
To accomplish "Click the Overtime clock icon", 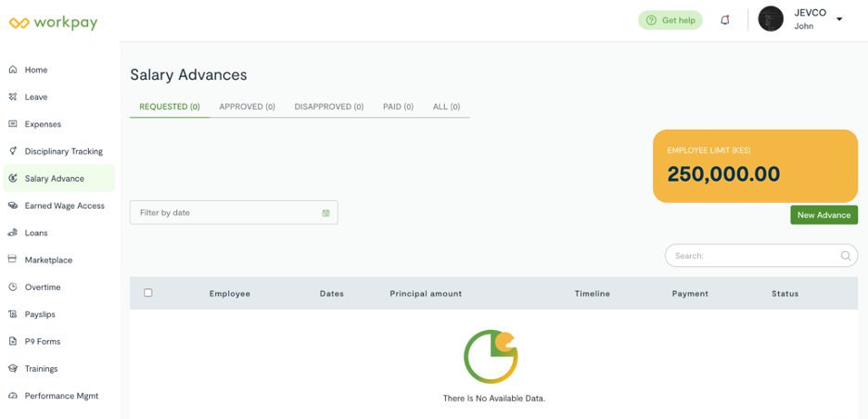I will (13, 286).
